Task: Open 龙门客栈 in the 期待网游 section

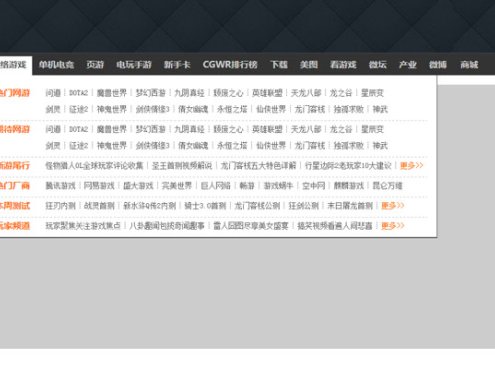Action: 310,146
